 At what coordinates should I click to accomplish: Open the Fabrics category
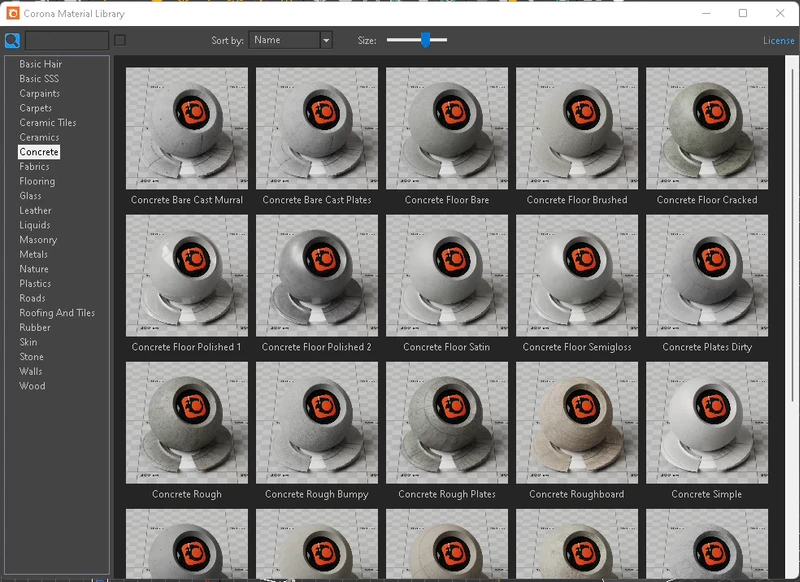click(x=35, y=166)
